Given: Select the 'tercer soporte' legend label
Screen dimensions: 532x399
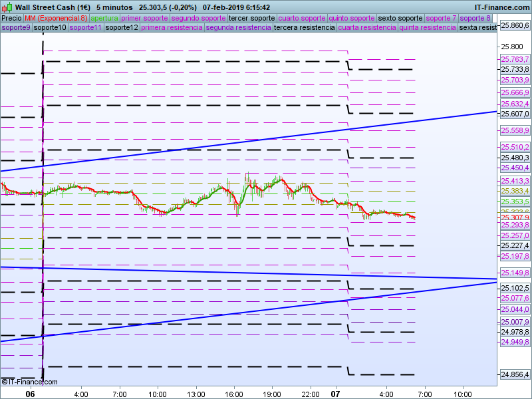Looking at the screenshot, I should (x=251, y=18).
